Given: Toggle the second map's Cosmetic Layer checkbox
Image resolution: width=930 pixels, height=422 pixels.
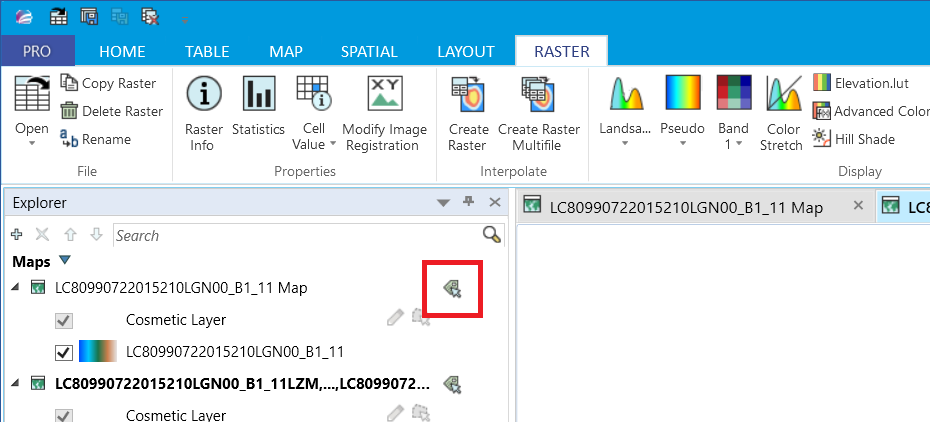Looking at the screenshot, I should [63, 416].
